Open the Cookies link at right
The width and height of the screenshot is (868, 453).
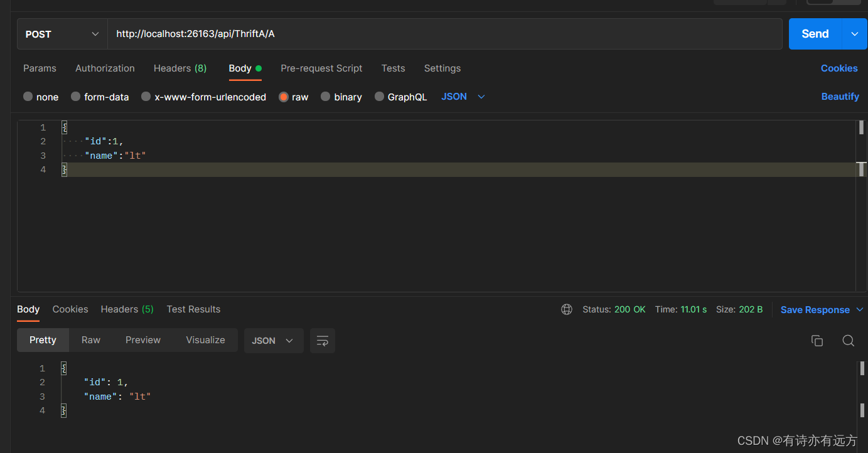(839, 68)
